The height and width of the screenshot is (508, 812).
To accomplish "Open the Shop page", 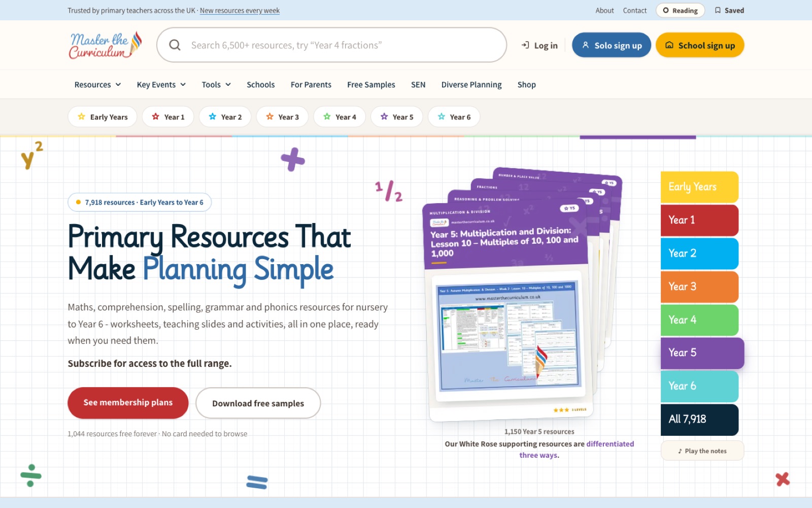I will click(x=527, y=85).
